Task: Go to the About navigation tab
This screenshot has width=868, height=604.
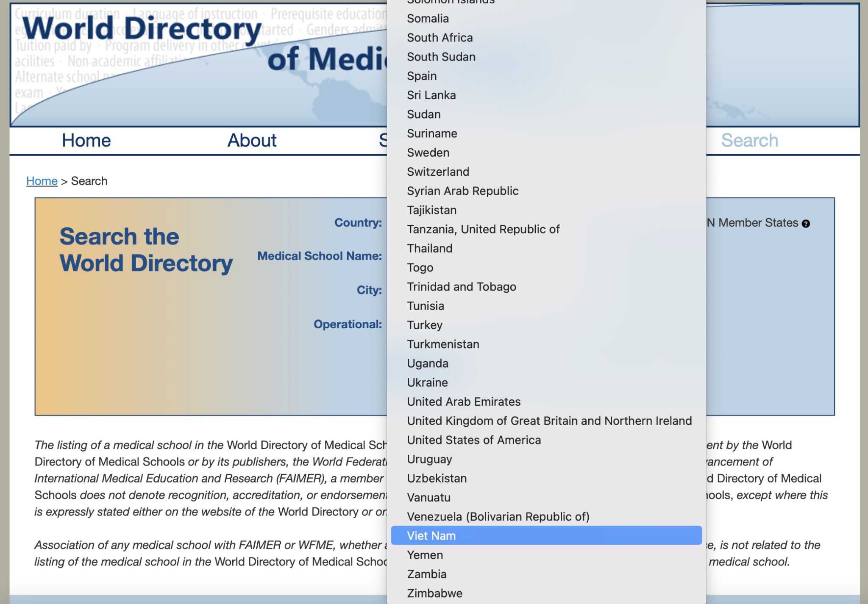Action: (x=252, y=141)
